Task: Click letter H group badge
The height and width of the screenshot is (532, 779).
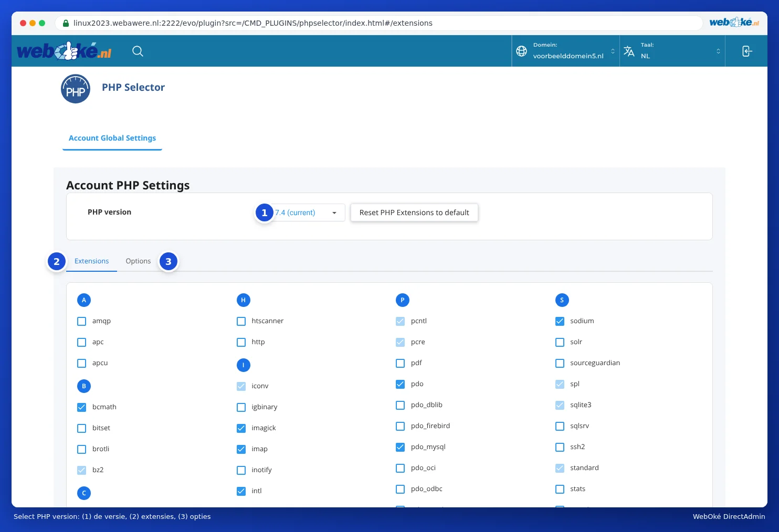Action: click(243, 300)
